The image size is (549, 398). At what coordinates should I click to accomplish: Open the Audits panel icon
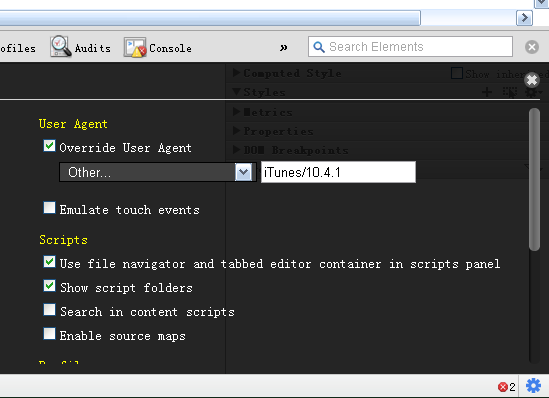[x=60, y=46]
